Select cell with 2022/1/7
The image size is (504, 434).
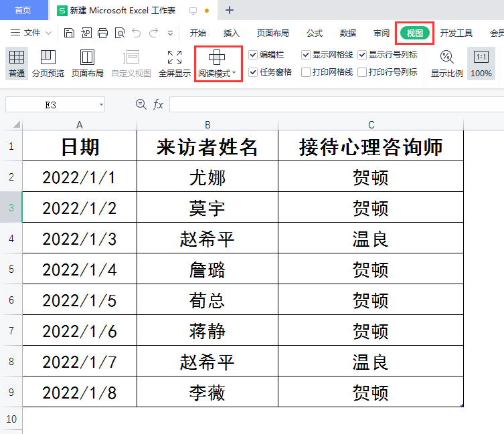[80, 360]
